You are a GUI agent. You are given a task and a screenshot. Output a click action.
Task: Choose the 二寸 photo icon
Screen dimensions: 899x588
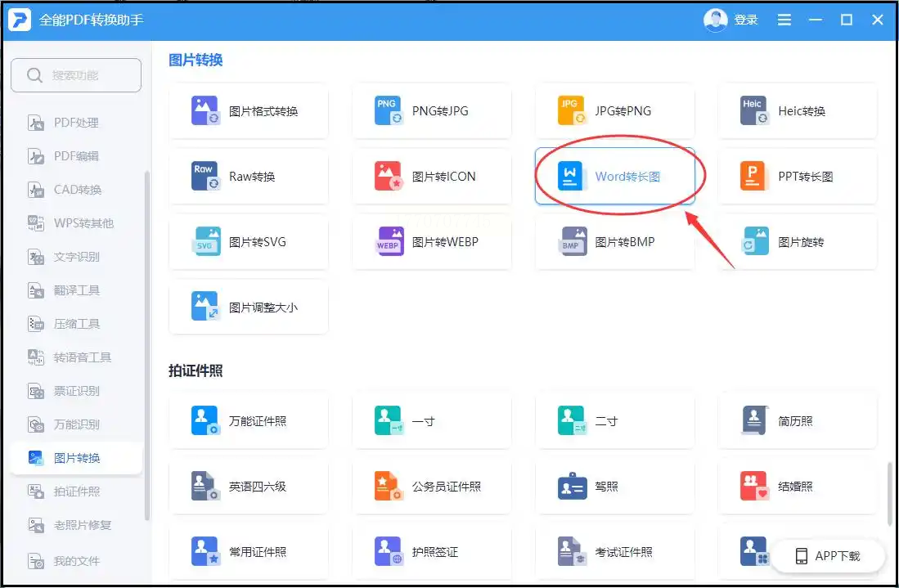[571, 420]
